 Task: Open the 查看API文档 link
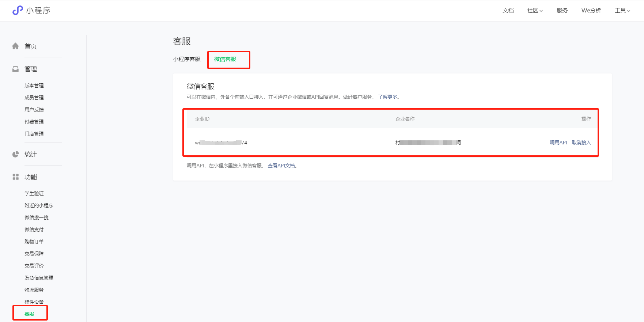(281, 166)
